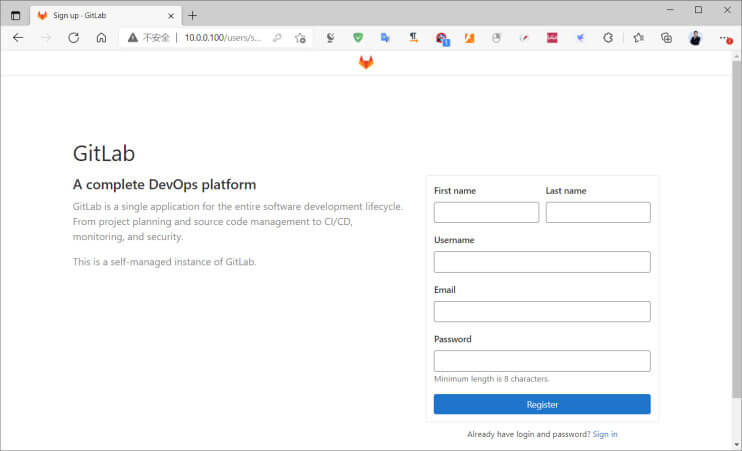Select the Sign up - GitLab tab
The height and width of the screenshot is (451, 742).
pyautogui.click(x=106, y=16)
